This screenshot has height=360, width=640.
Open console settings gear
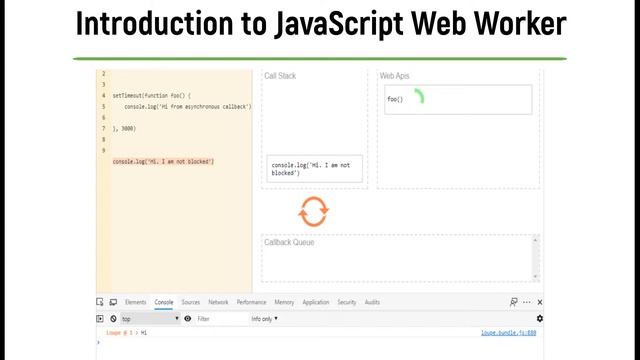540,318
